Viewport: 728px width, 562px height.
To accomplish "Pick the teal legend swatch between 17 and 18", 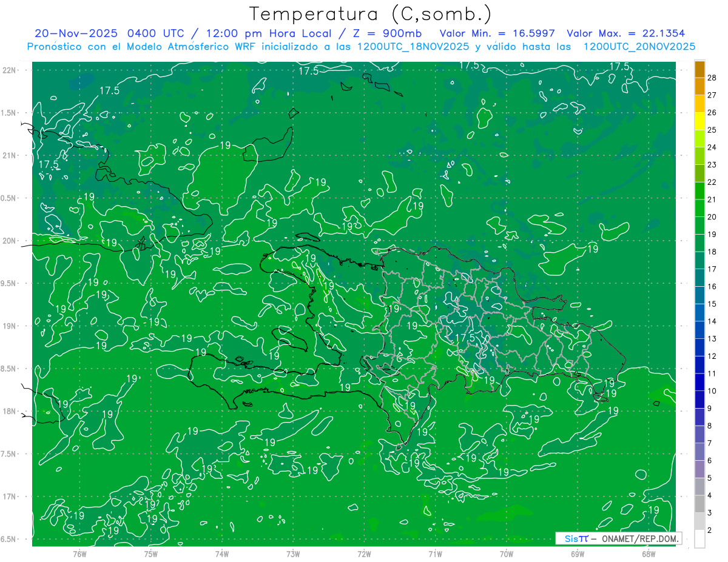I will (700, 260).
